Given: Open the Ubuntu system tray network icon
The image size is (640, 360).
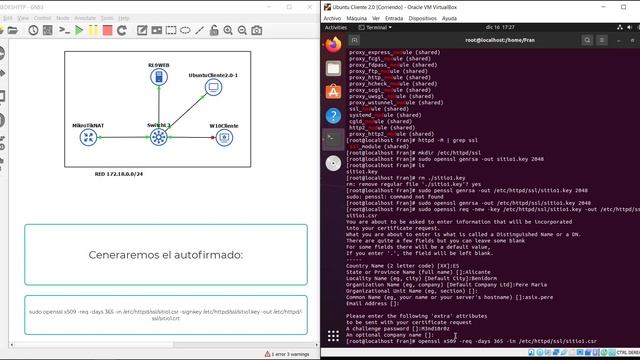Looking at the screenshot, I should 620,27.
